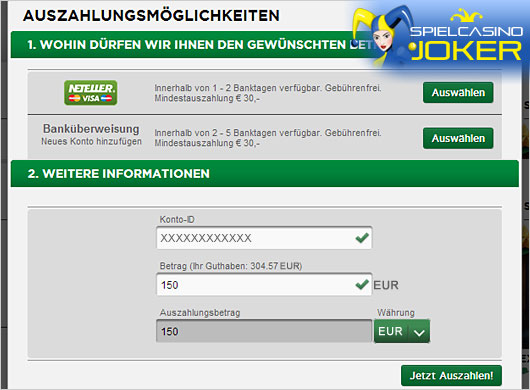Click Jetzt Auszahlen! button
This screenshot has height=390, width=530.
pyautogui.click(x=451, y=375)
